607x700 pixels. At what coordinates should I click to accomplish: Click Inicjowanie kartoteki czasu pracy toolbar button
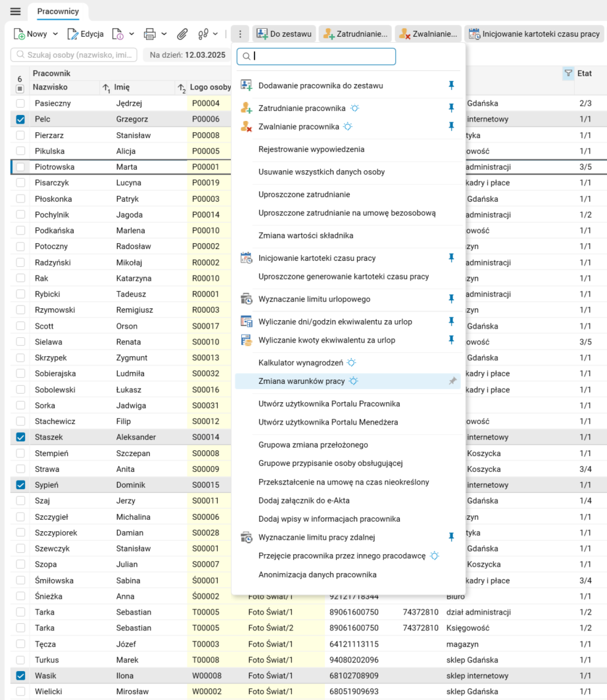(534, 34)
